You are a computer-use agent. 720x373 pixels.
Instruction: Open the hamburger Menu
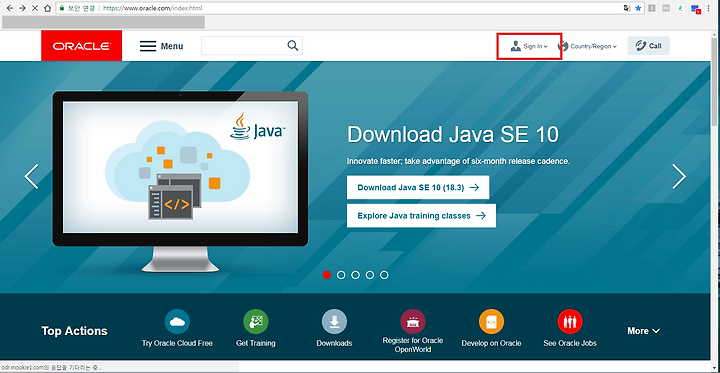(x=161, y=46)
